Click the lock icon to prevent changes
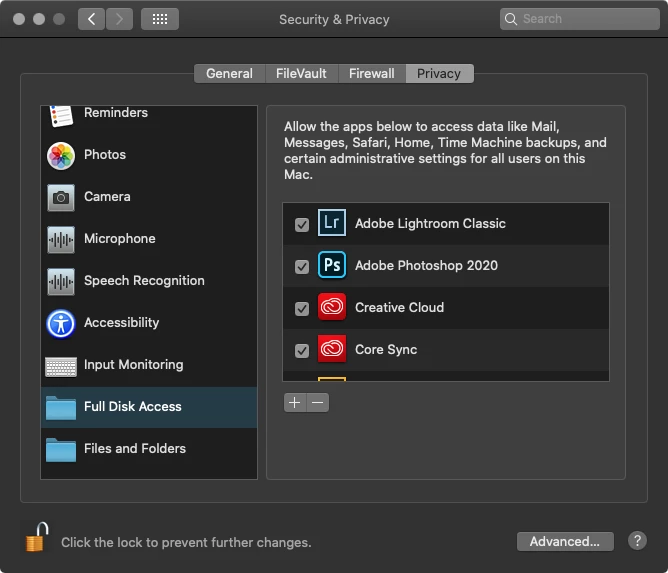Viewport: 668px width, 573px height. click(37, 537)
